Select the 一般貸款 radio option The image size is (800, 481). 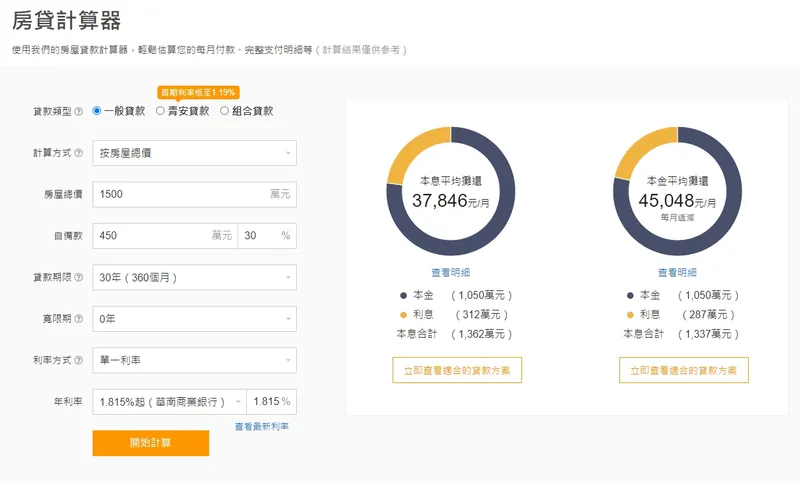click(x=97, y=111)
